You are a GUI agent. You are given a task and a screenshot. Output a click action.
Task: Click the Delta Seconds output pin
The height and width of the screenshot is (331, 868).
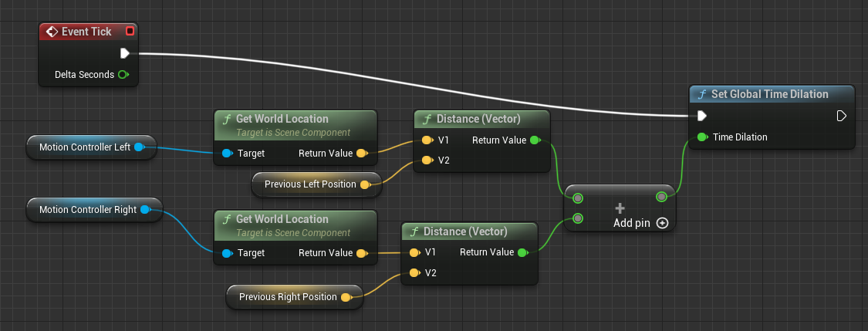click(x=123, y=75)
